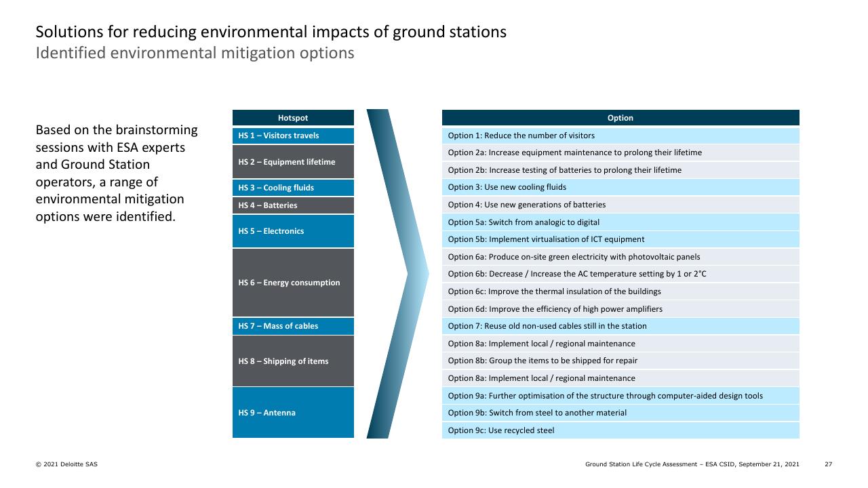Select 'Option 1: Reduce the number of visitors'
This screenshot has width=868, height=488.
click(620, 136)
